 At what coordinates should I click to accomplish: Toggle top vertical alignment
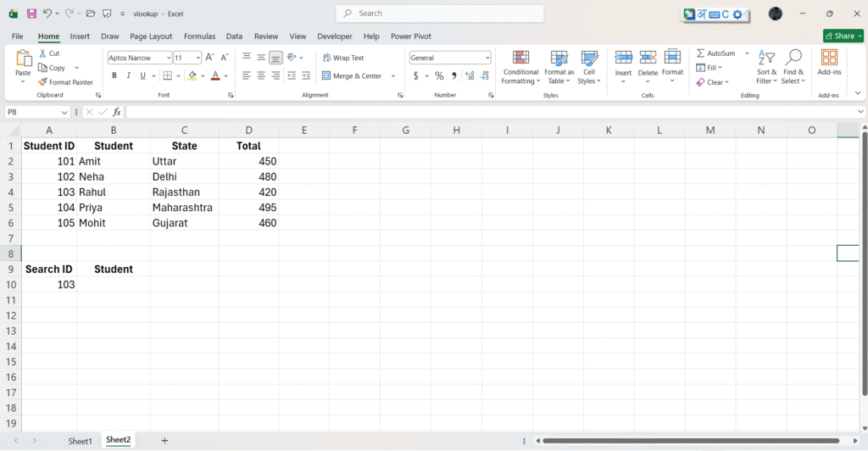(247, 57)
